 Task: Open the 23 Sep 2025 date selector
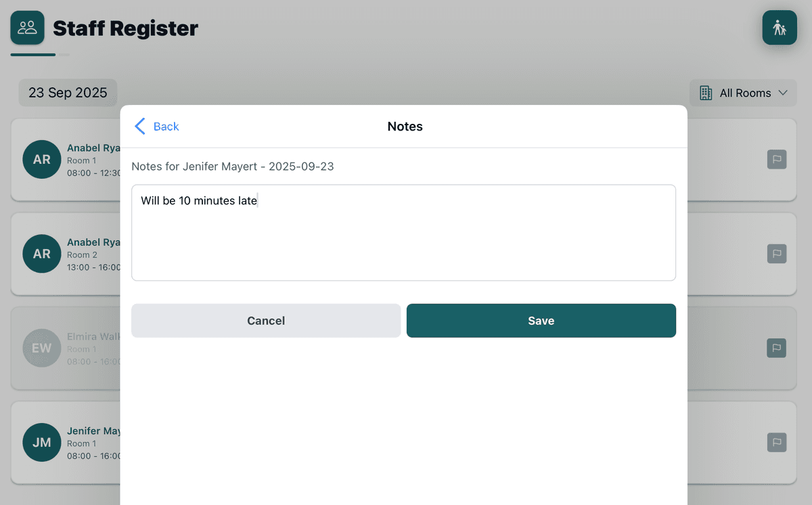pyautogui.click(x=68, y=93)
